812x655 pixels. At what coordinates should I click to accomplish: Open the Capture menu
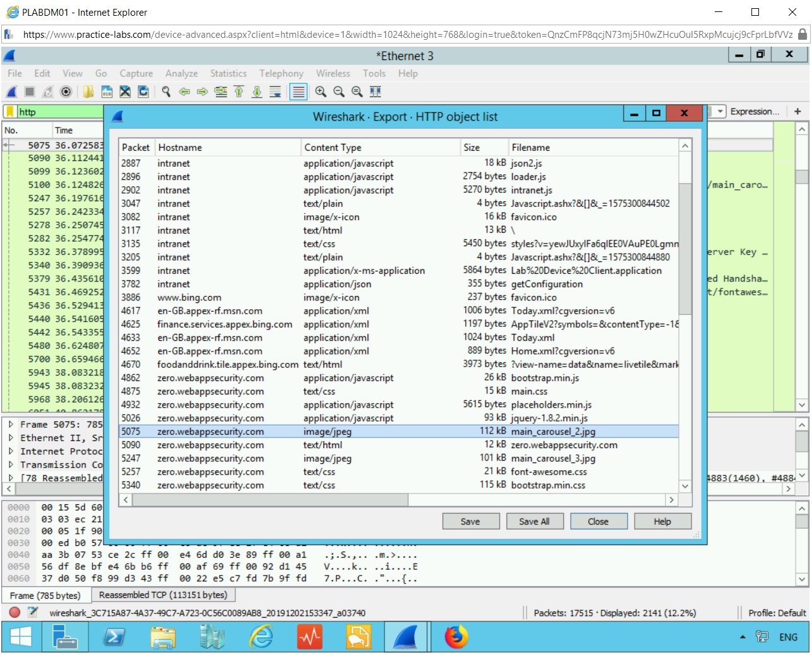136,73
